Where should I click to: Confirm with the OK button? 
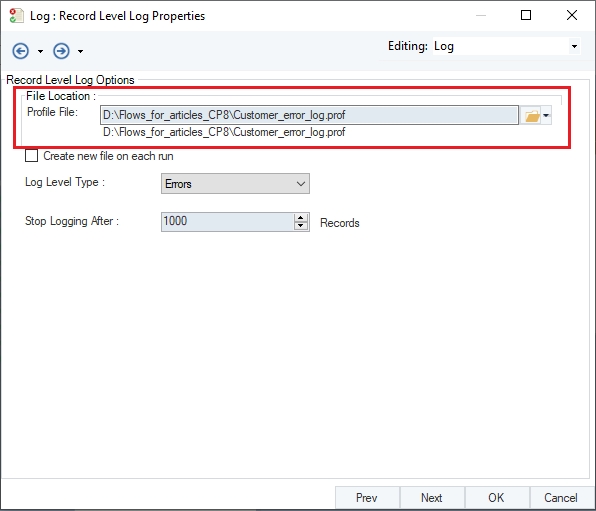tap(496, 498)
